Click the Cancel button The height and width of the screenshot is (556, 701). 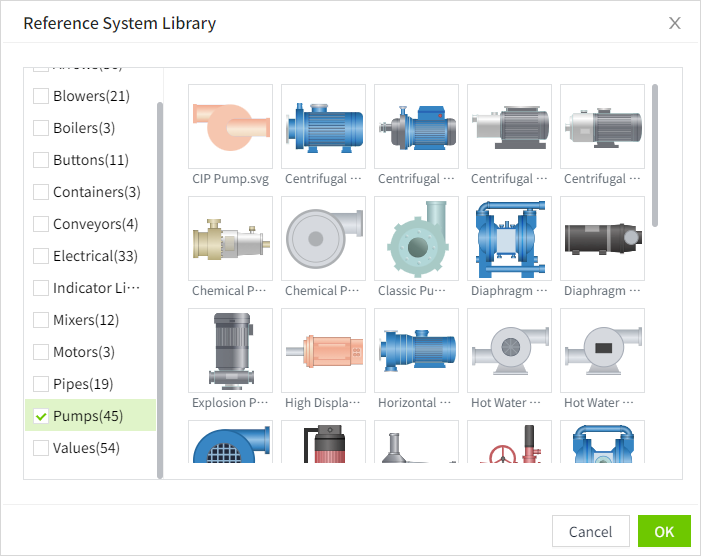pyautogui.click(x=590, y=532)
